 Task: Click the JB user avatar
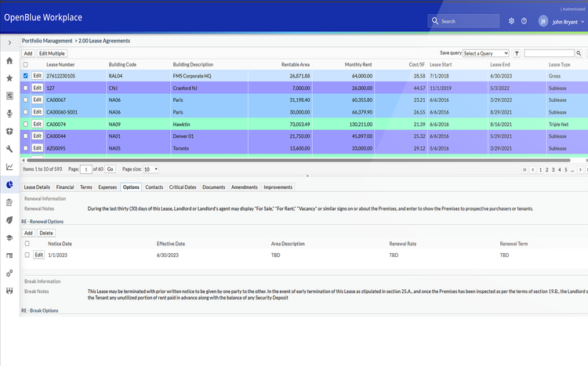coord(543,21)
